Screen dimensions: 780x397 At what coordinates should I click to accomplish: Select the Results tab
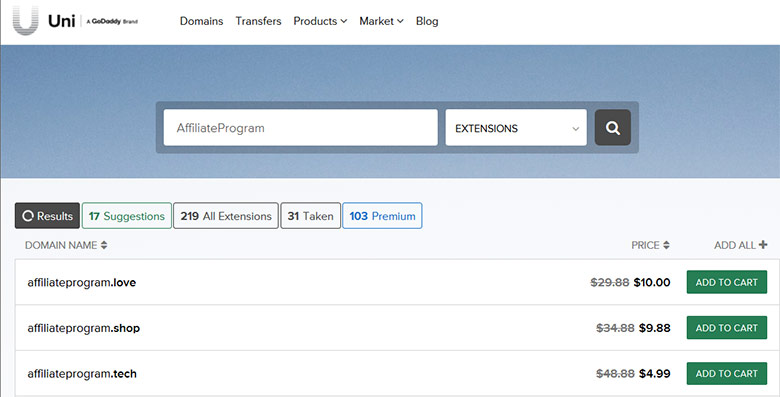tap(47, 215)
